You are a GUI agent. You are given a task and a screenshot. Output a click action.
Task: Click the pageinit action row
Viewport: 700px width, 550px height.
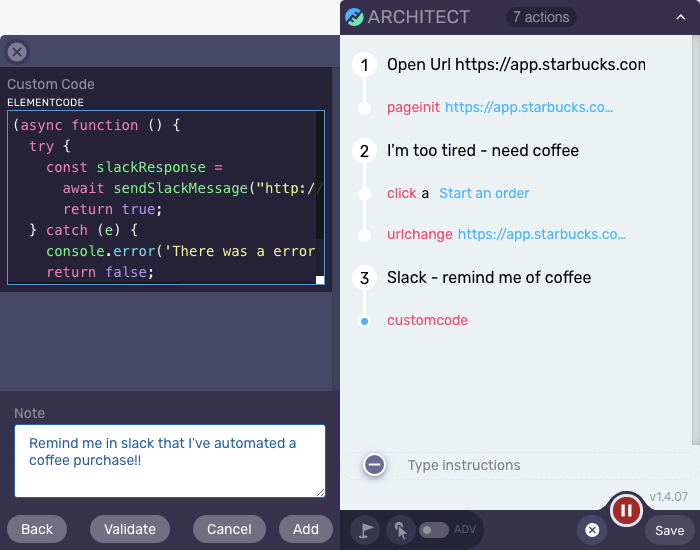(x=500, y=107)
